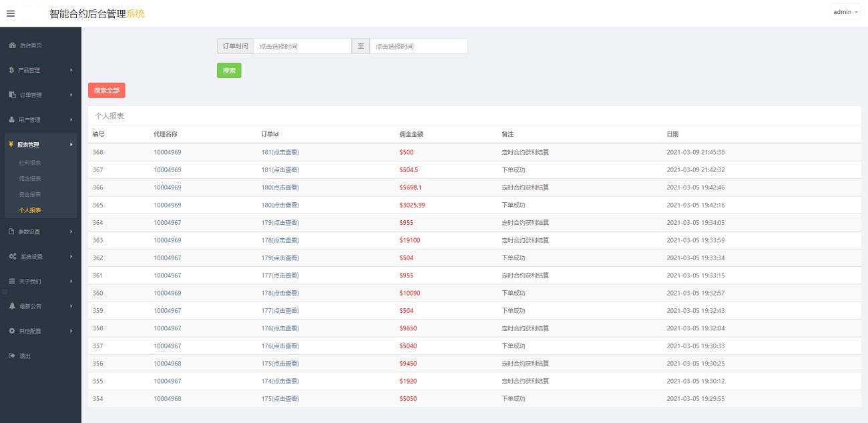Click the end time input field
Image resolution: width=868 pixels, height=423 pixels.
419,46
